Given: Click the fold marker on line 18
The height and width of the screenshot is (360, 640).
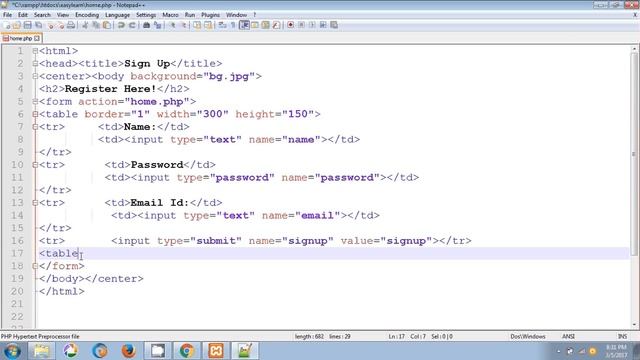Looking at the screenshot, I should click(35, 266).
